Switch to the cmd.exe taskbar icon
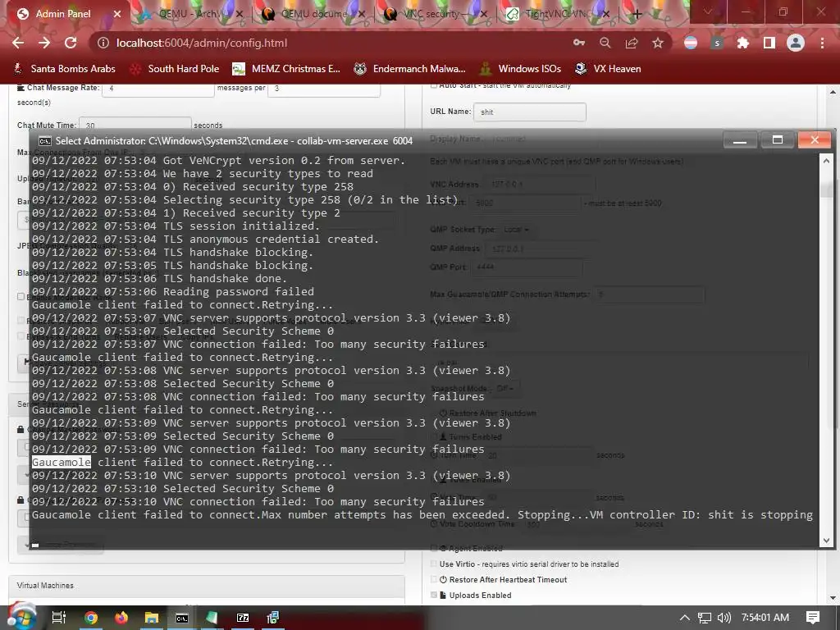Image resolution: width=840 pixels, height=630 pixels. pos(182,619)
